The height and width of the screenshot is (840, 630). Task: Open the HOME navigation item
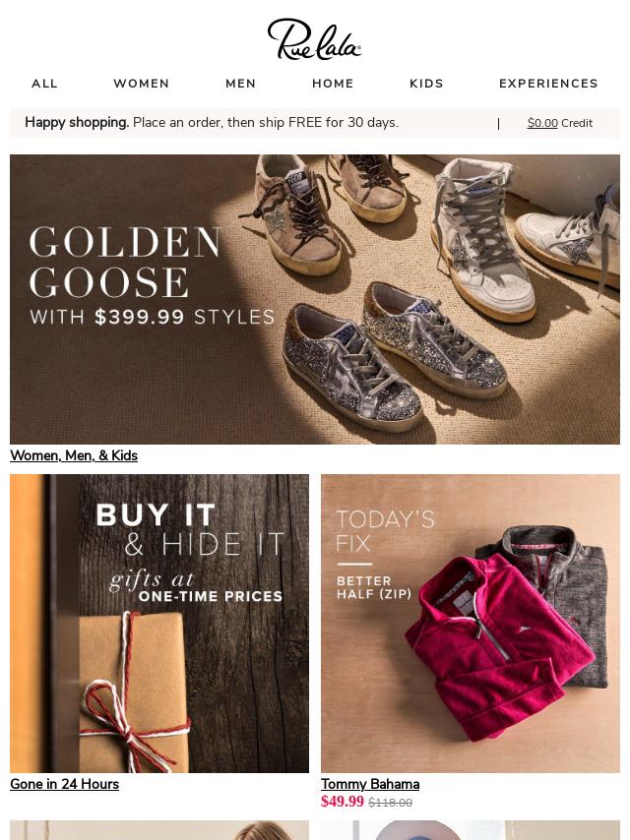333,84
